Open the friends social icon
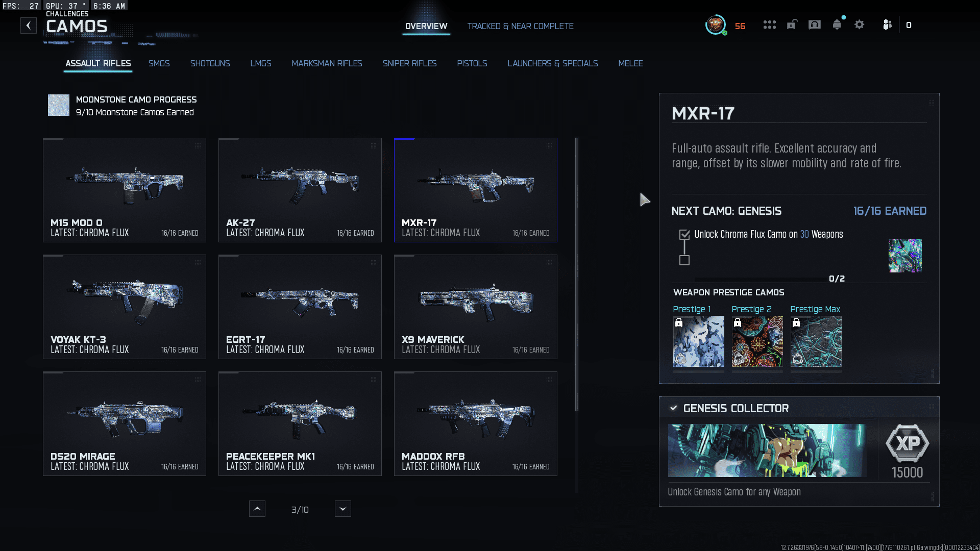 click(887, 24)
